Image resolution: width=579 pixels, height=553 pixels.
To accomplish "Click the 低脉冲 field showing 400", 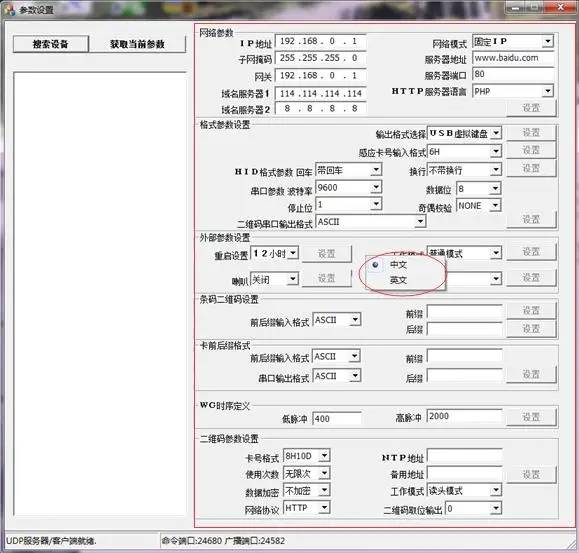I will tap(337, 419).
